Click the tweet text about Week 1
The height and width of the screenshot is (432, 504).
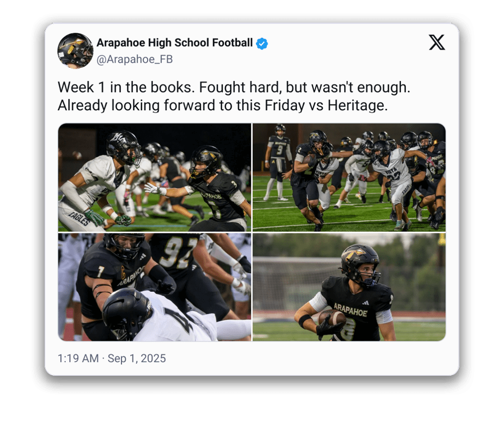pos(234,96)
